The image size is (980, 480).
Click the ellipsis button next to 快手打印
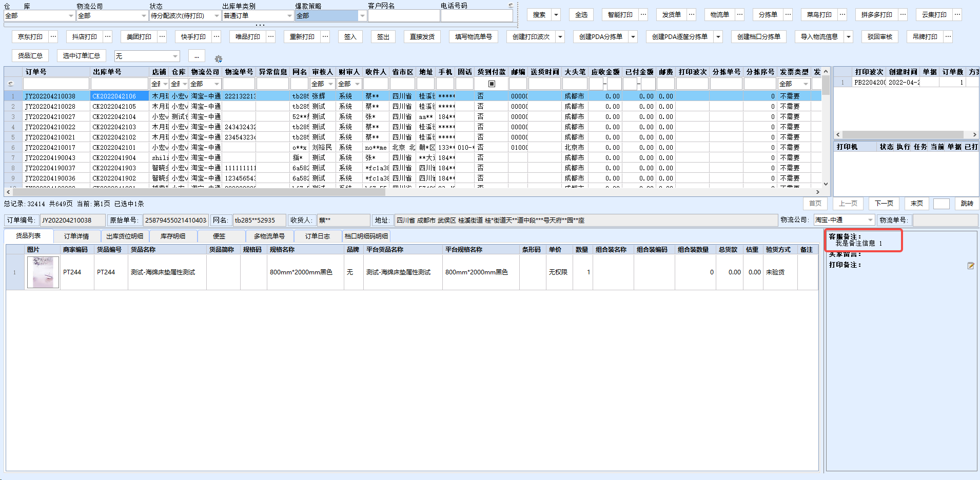coord(217,37)
